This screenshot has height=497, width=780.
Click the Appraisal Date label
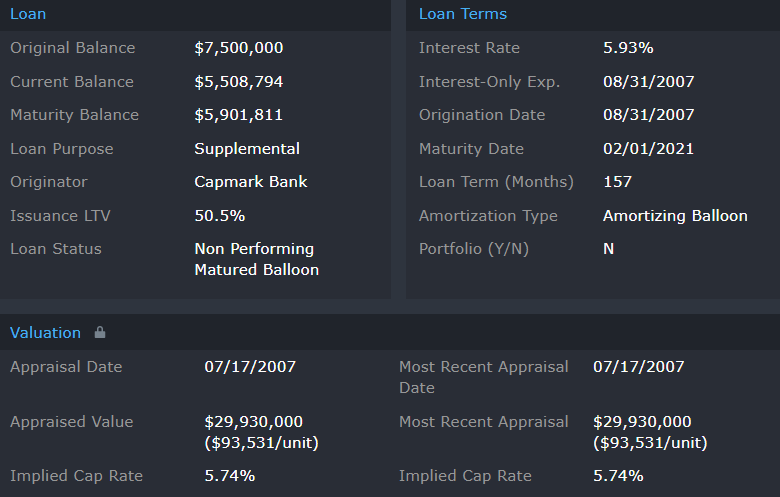coord(66,367)
